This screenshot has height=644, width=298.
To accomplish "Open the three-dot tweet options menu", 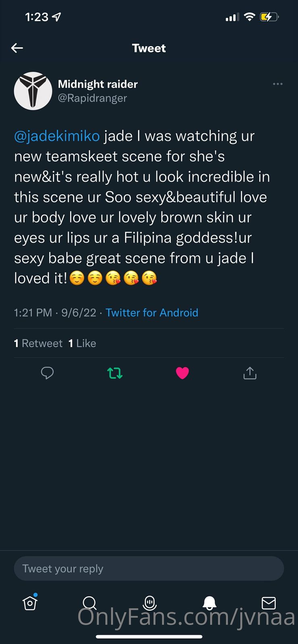I will click(x=277, y=84).
